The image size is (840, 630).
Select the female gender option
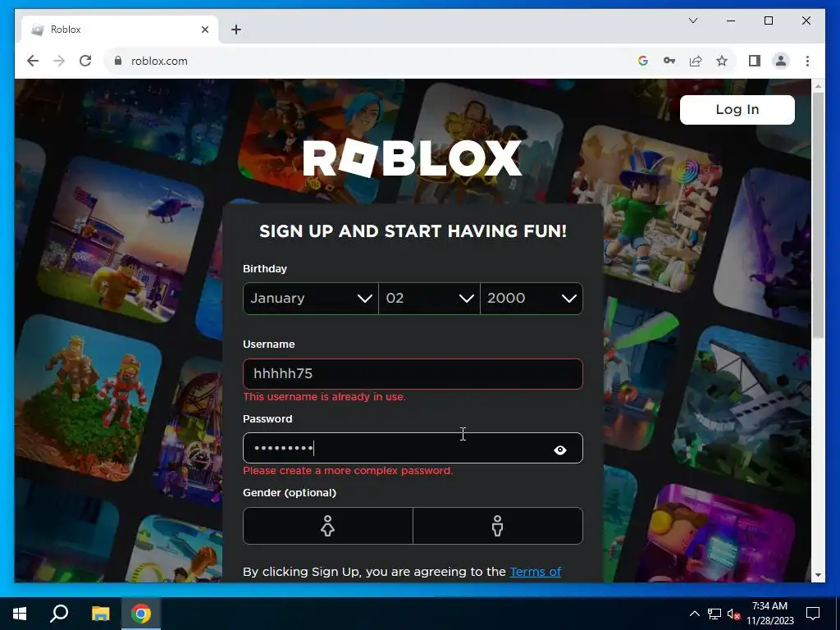(327, 526)
